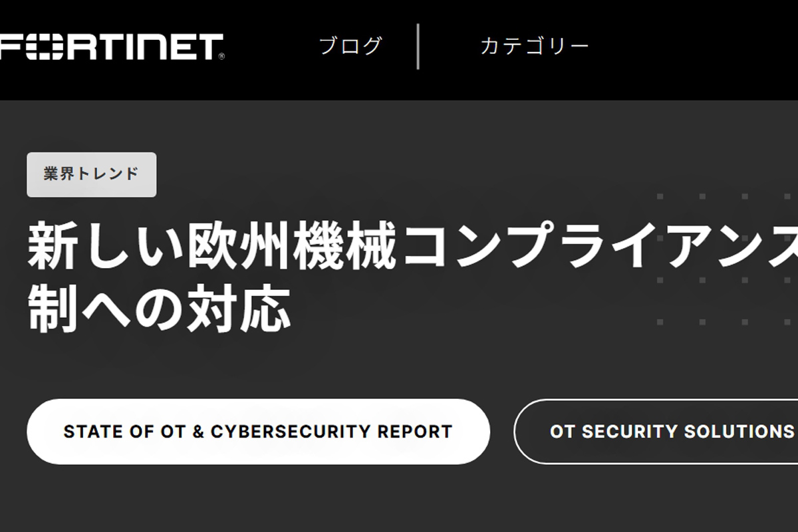Click the gap between the two pill buttons
The height and width of the screenshot is (532, 798).
(502, 431)
